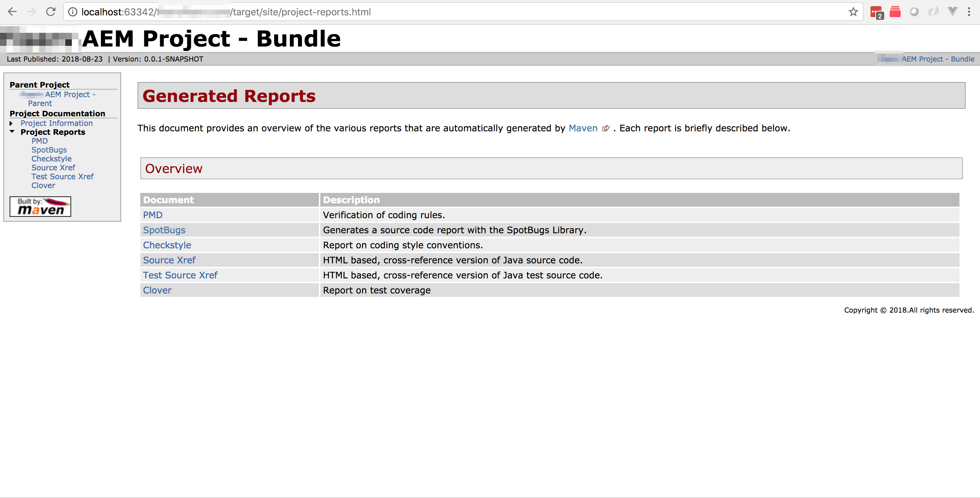Click the gray circle extension icon

914,12
